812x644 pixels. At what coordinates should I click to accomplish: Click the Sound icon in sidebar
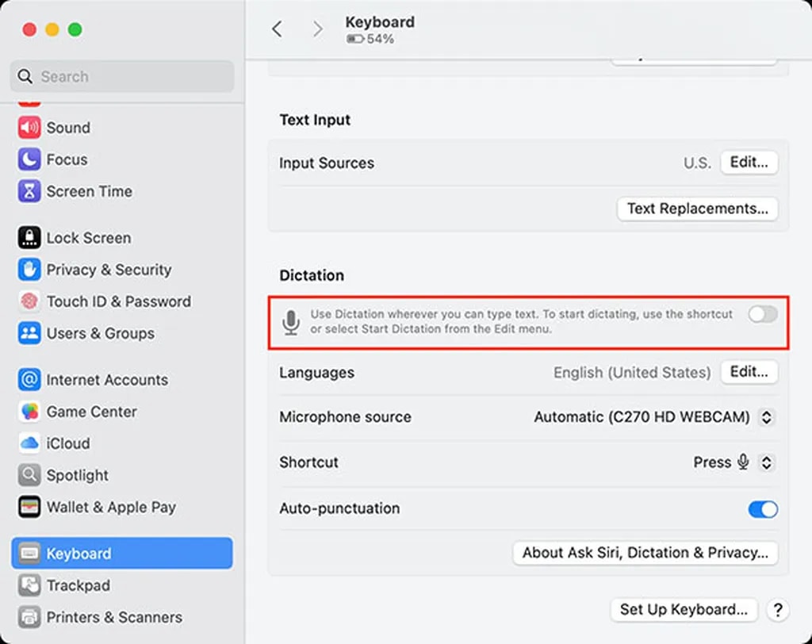[x=29, y=128]
